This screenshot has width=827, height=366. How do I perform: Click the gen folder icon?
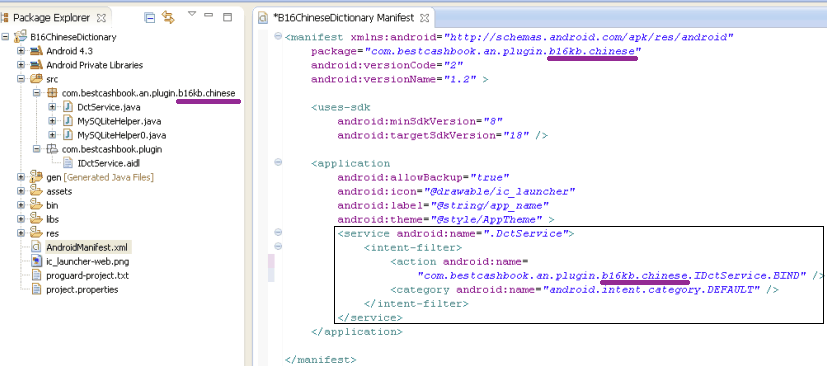point(36,177)
